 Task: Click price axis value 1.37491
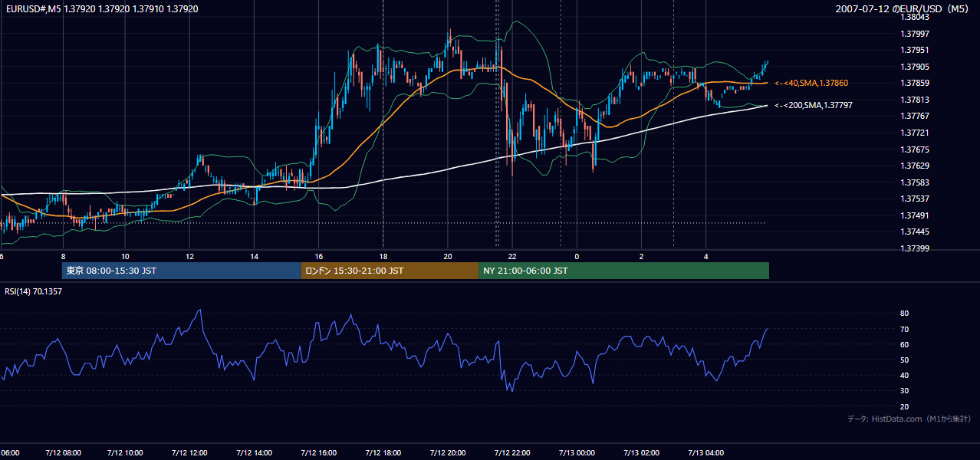coord(915,215)
